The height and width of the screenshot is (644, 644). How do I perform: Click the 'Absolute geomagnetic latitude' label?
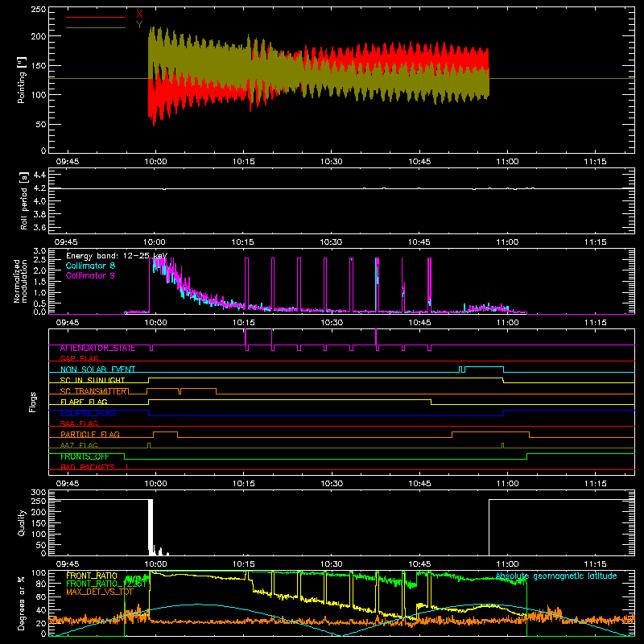[x=556, y=576]
